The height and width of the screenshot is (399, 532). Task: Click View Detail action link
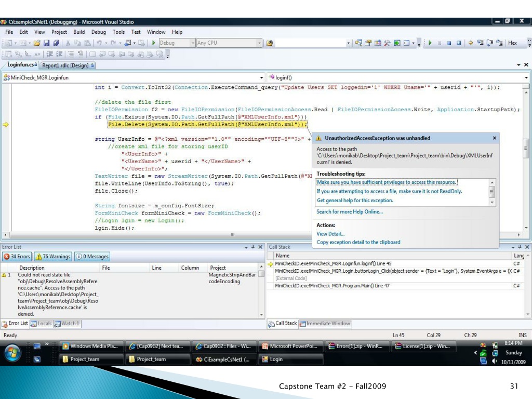tap(330, 234)
